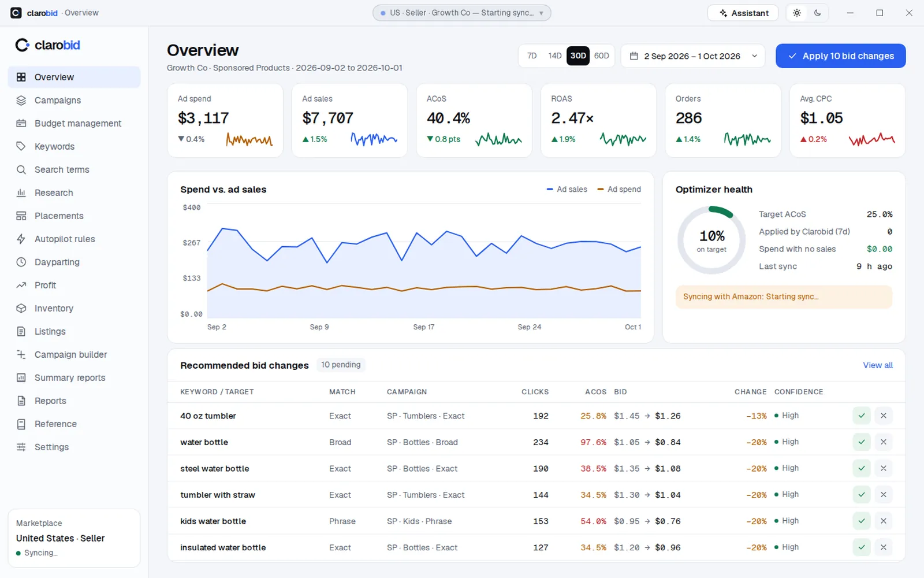
Task: Accept the water bottle bid change
Action: tap(862, 442)
